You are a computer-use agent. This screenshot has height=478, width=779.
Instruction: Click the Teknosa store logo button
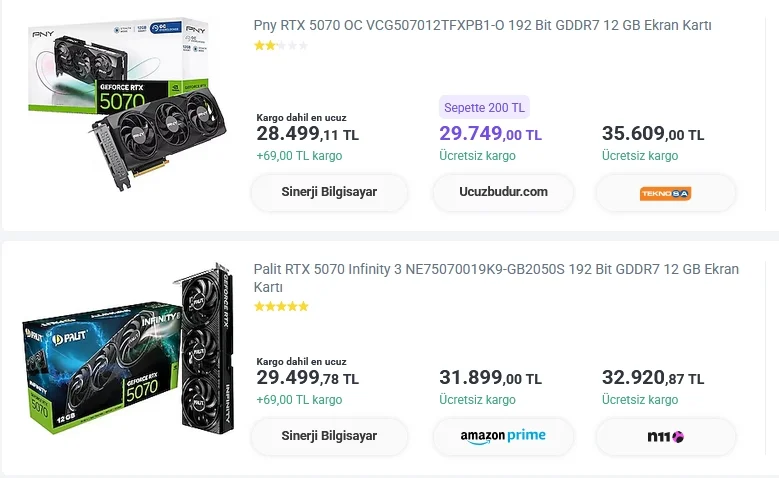(x=665, y=193)
